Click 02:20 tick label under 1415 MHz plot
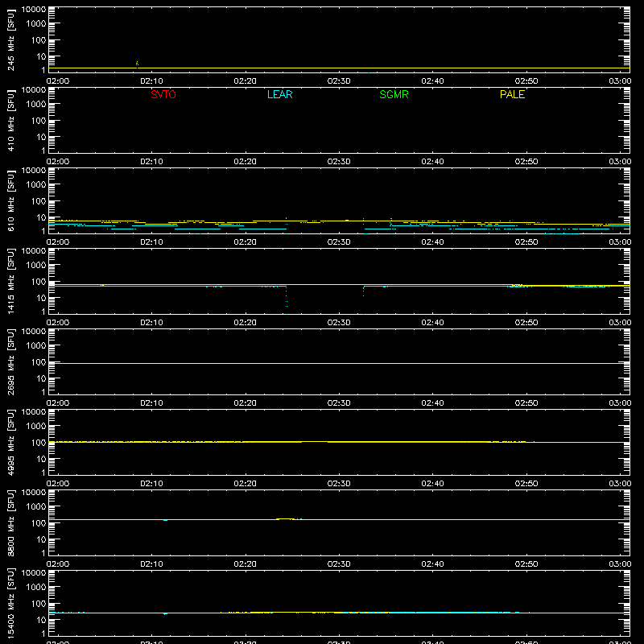 click(x=246, y=323)
